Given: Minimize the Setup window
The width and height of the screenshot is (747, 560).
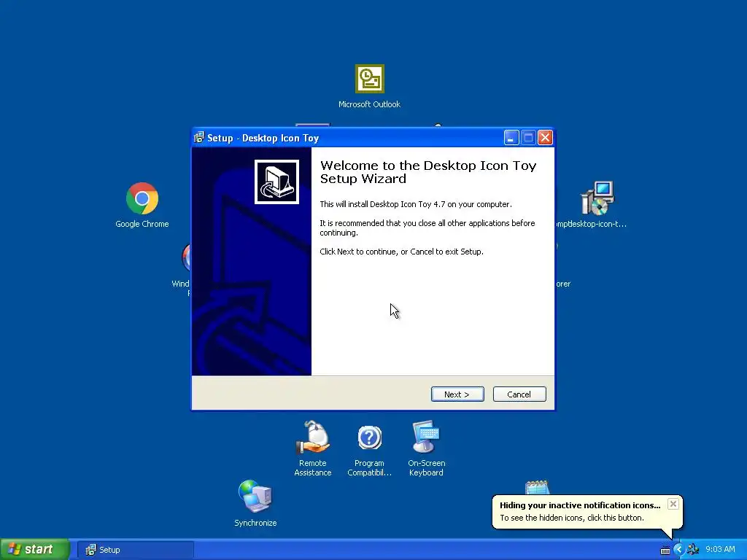Looking at the screenshot, I should point(511,138).
